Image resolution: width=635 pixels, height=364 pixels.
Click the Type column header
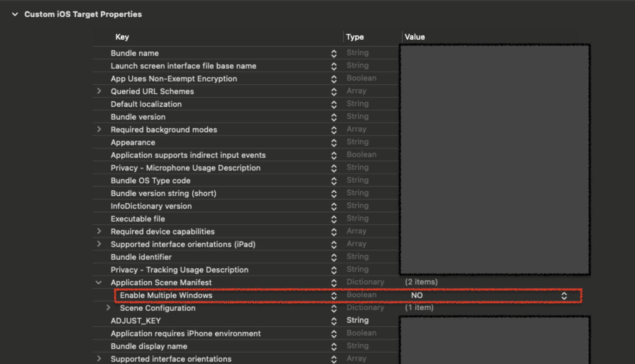pos(355,37)
